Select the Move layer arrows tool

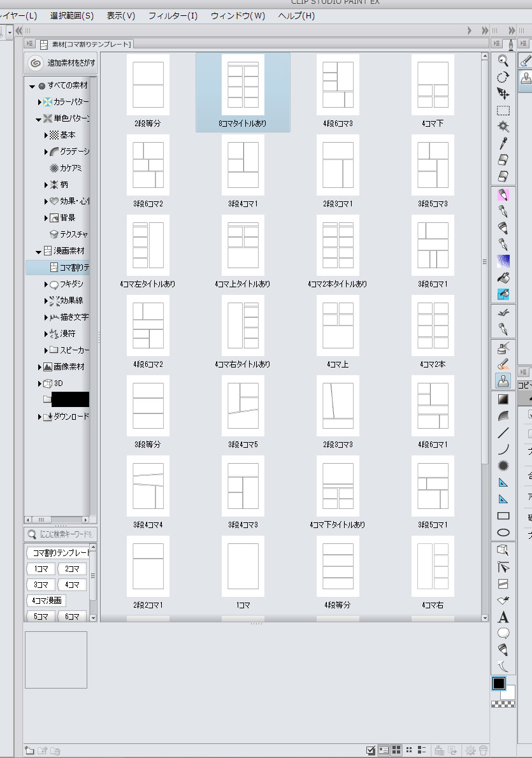[503, 94]
